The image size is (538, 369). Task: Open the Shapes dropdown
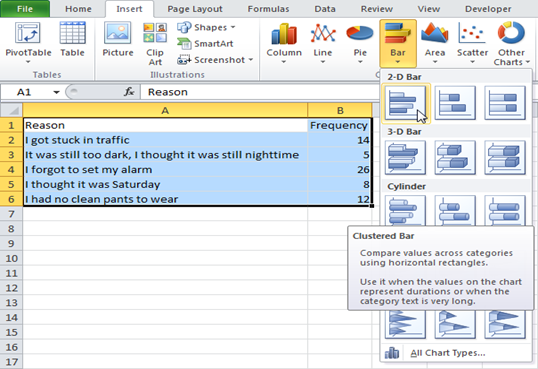point(206,27)
